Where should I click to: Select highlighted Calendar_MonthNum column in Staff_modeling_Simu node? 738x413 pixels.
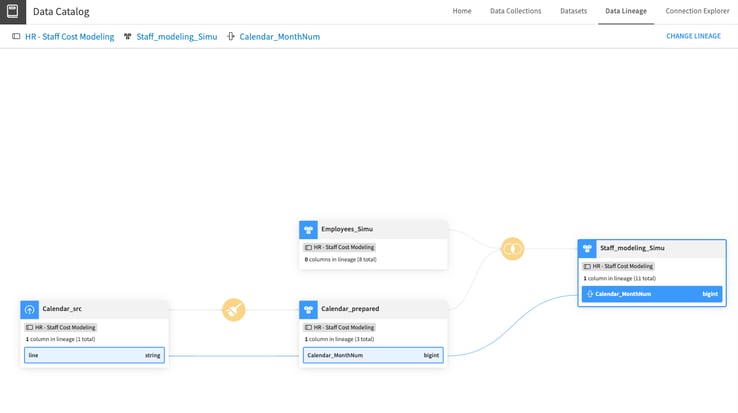pos(651,294)
